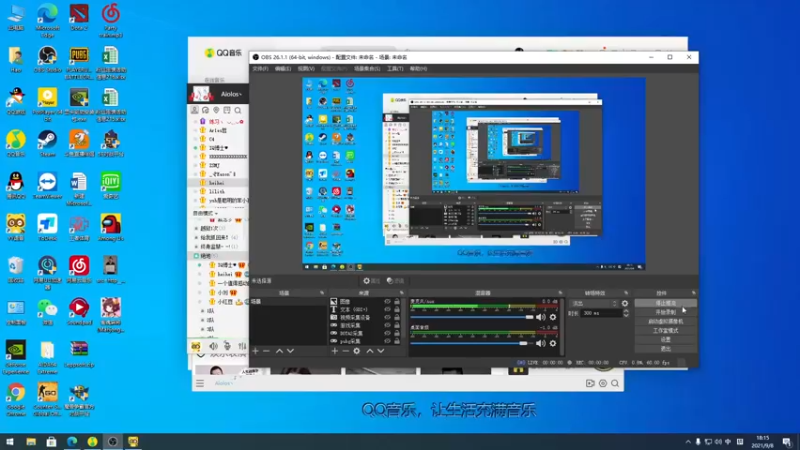Move the scene up in the scenes list
Image resolution: width=800 pixels, height=450 pixels.
(279, 351)
